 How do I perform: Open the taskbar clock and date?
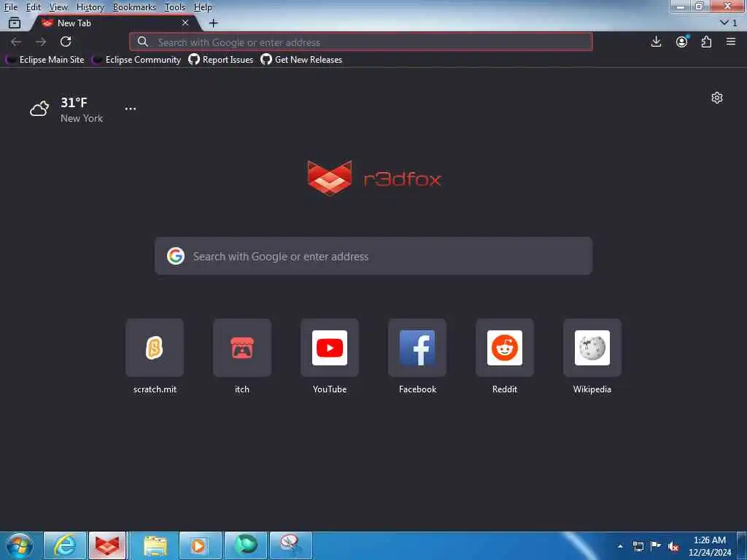point(710,546)
